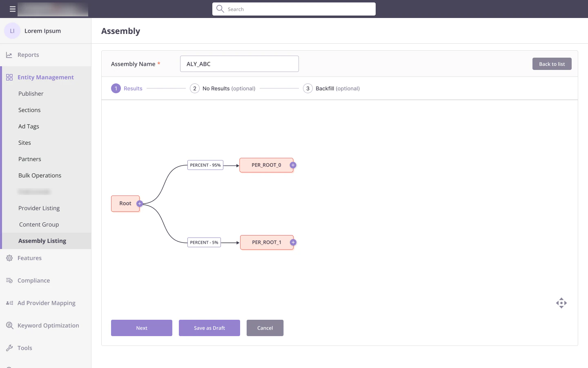Click the PERCENT - 95% edge label
The height and width of the screenshot is (368, 588).
(205, 165)
